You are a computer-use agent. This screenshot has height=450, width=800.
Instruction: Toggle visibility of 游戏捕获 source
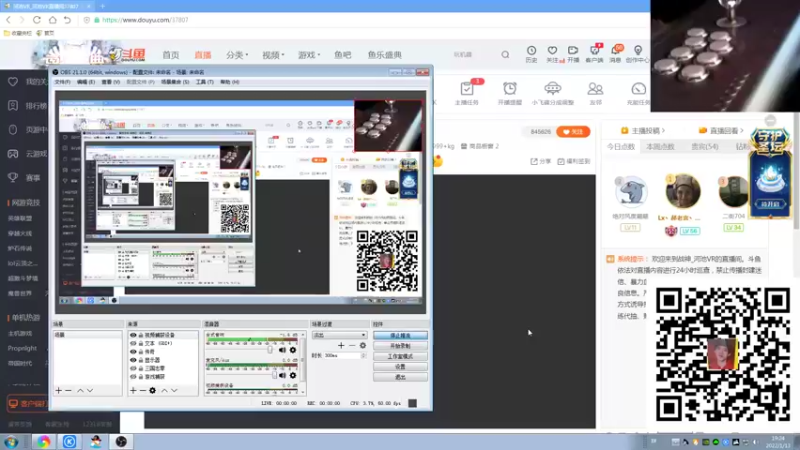click(x=133, y=377)
